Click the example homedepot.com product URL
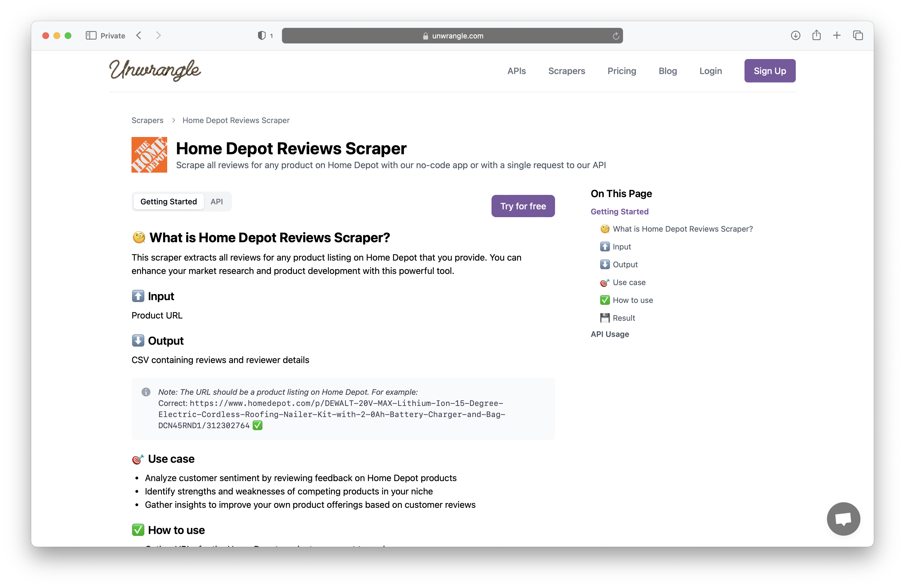905x588 pixels. tap(332, 414)
